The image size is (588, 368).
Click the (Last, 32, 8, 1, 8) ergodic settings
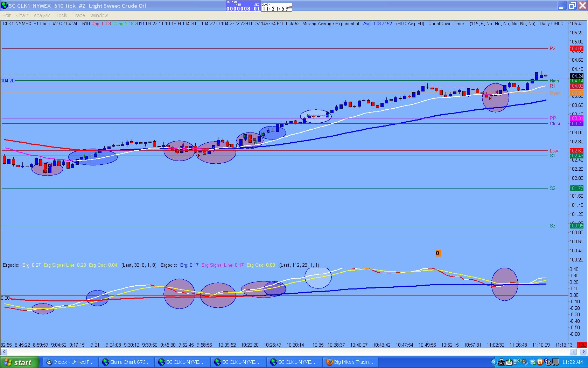tap(139, 265)
